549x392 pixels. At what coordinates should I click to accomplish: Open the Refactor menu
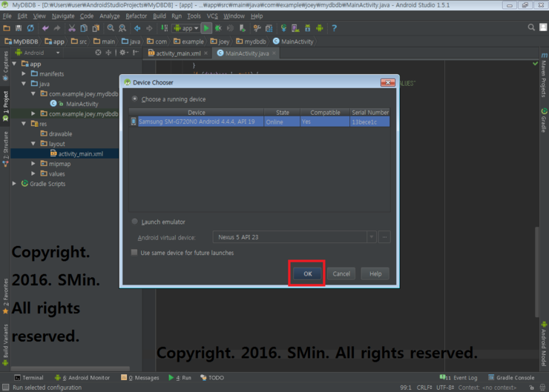(137, 16)
